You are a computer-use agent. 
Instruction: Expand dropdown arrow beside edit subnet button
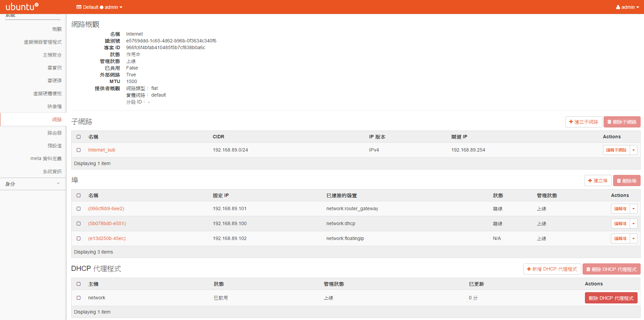point(633,150)
